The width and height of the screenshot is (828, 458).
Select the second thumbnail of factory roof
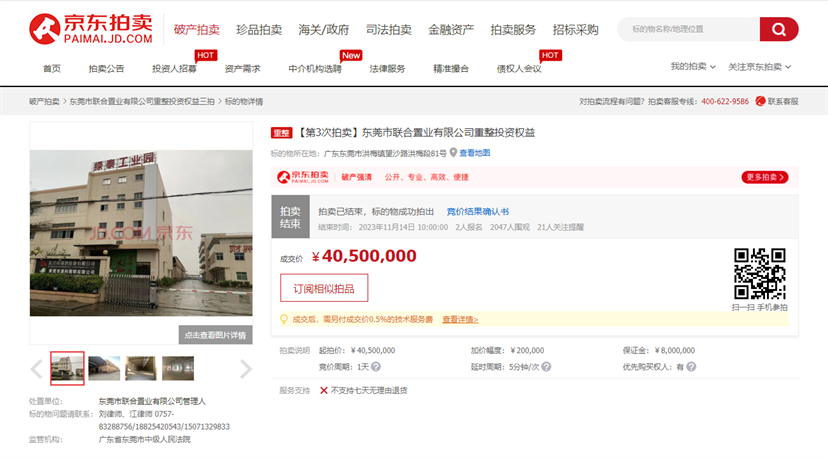tap(104, 368)
